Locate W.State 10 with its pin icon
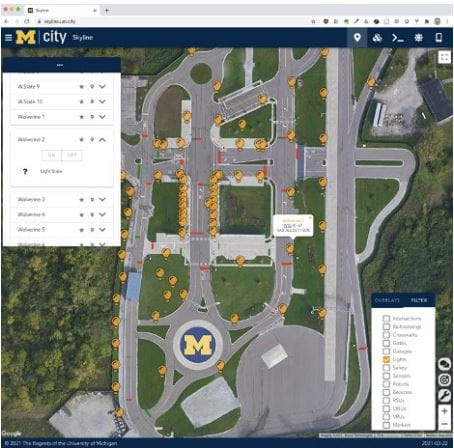Viewport: 454px width, 448px height. (92, 102)
